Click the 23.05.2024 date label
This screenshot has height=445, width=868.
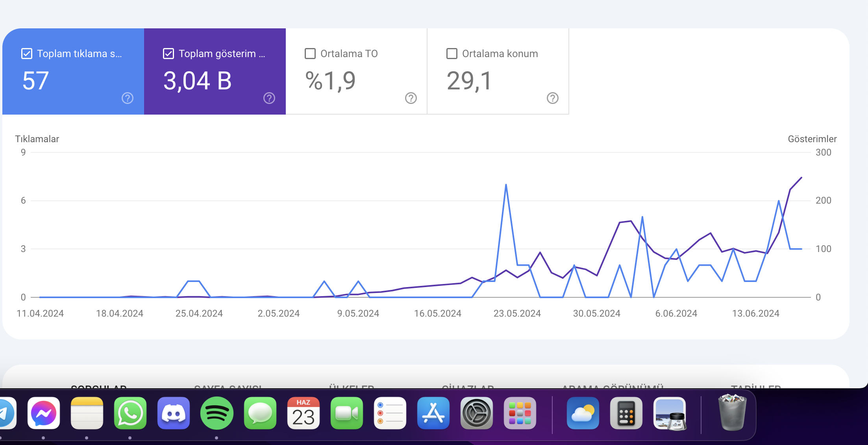point(517,313)
